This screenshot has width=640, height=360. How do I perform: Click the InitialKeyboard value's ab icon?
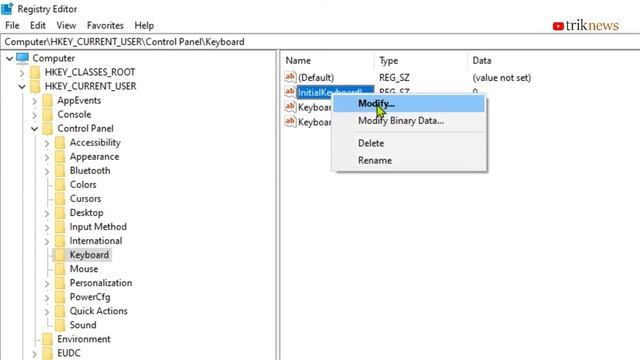(x=290, y=91)
